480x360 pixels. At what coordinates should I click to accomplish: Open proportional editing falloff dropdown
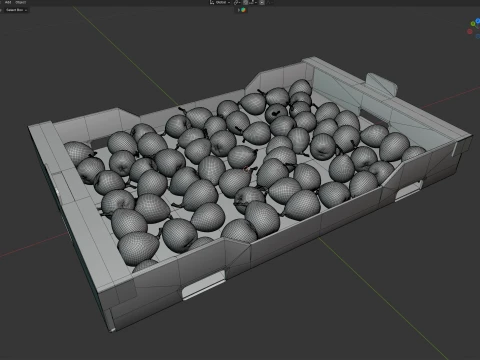[270, 2]
